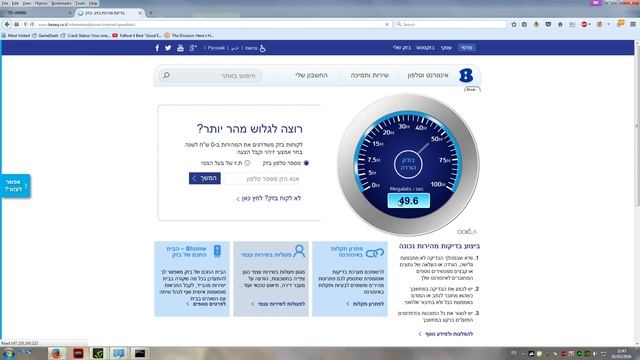The width and height of the screenshot is (640, 360).
Task: Click the magnifier icon in site search
Action: [166, 76]
